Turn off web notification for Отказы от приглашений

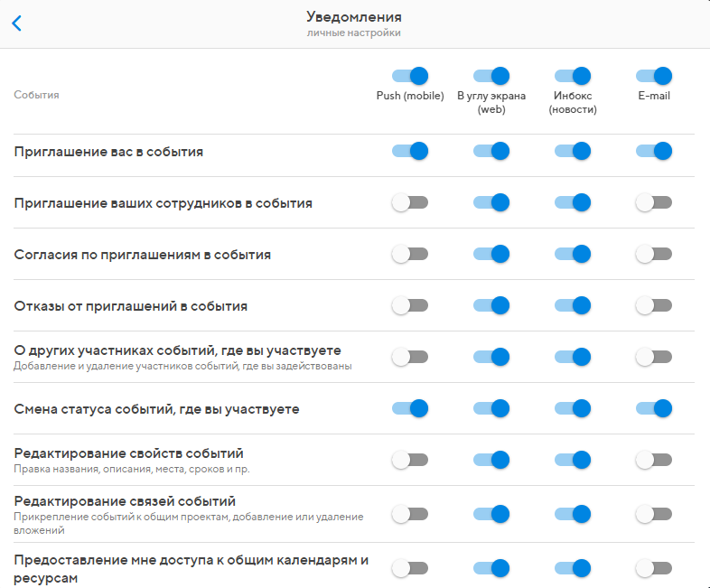[490, 305]
